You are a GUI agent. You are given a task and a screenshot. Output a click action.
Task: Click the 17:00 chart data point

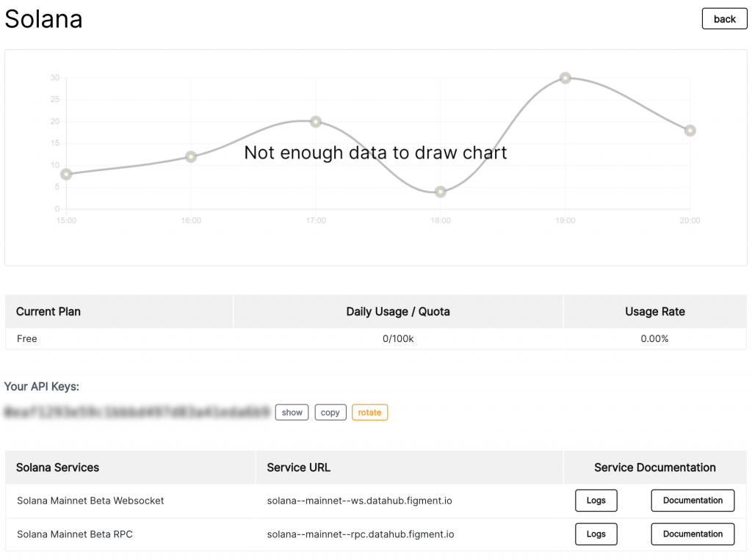(x=316, y=122)
